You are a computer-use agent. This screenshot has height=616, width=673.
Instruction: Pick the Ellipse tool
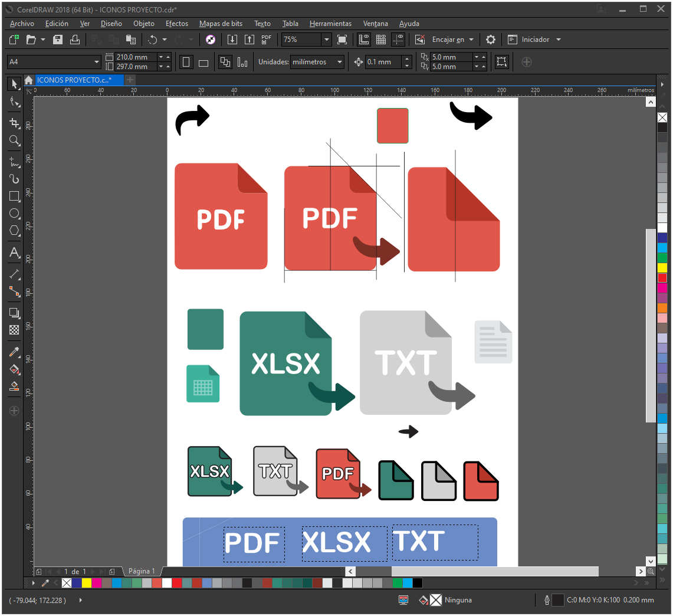pos(14,214)
